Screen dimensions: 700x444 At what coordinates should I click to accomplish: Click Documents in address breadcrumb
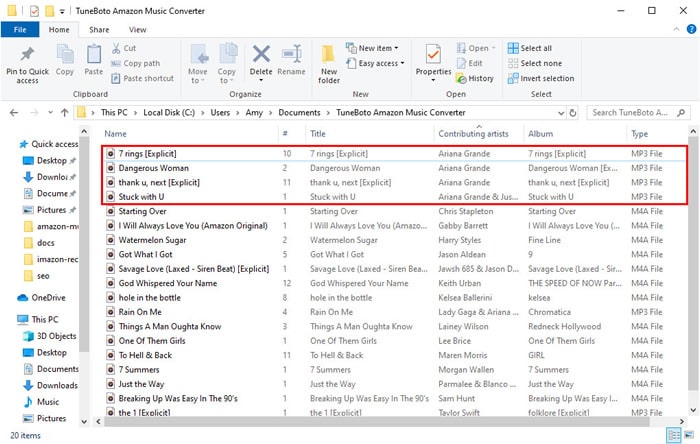(x=299, y=112)
